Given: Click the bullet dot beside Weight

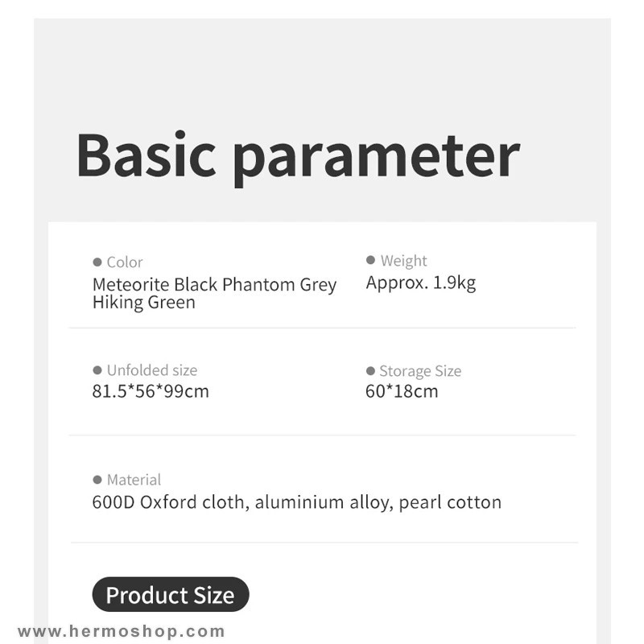Looking at the screenshot, I should (x=370, y=260).
